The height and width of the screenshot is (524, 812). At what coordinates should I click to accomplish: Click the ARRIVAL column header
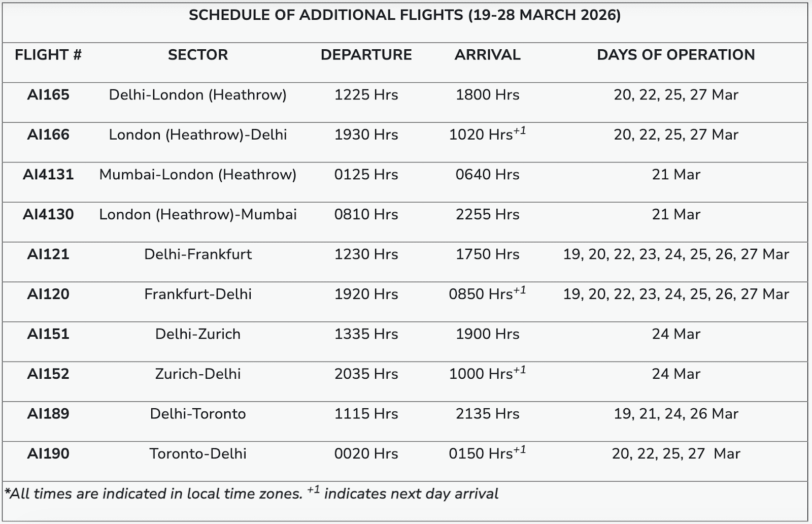(487, 55)
